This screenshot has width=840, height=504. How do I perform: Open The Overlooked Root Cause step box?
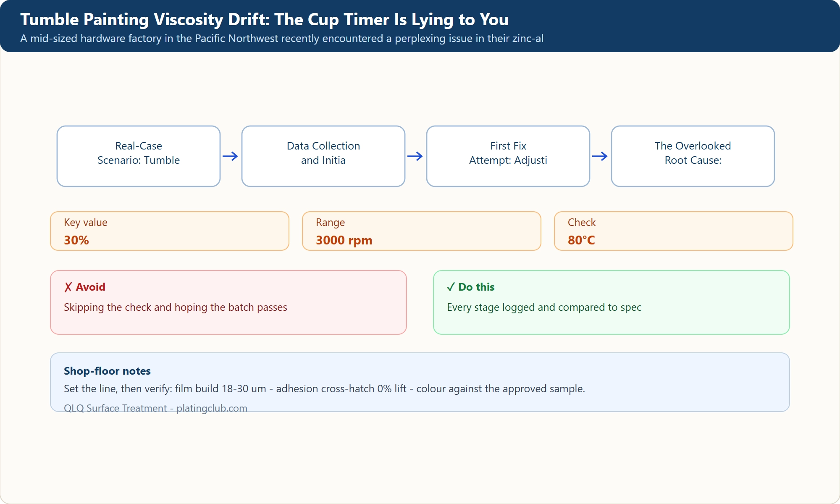693,156
